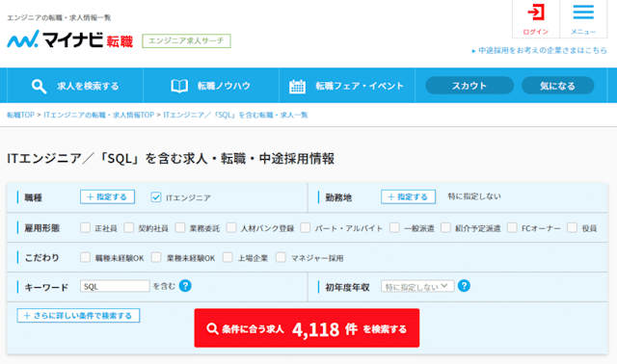617x364 pixels.
Task: Check the 紹介予定派遣 checkbox
Action: 445,227
